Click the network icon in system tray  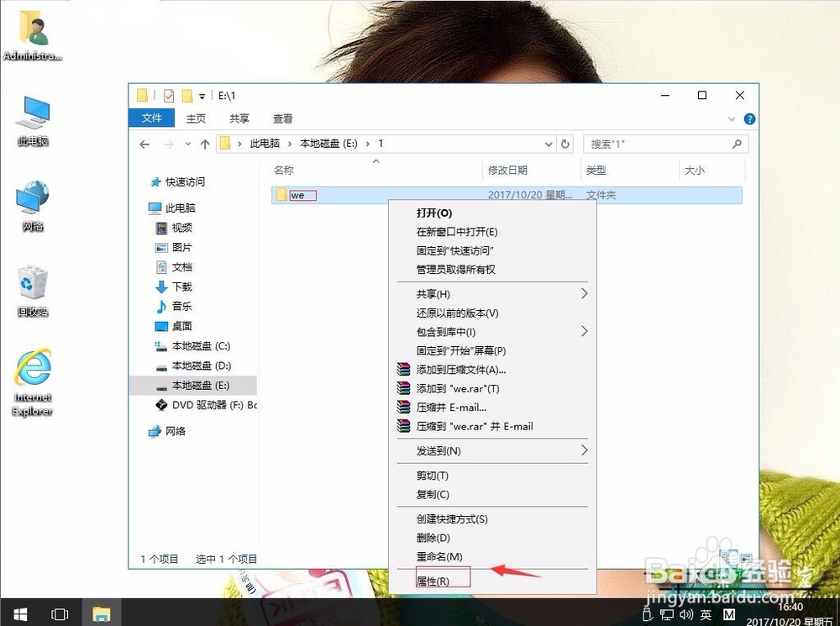click(667, 614)
